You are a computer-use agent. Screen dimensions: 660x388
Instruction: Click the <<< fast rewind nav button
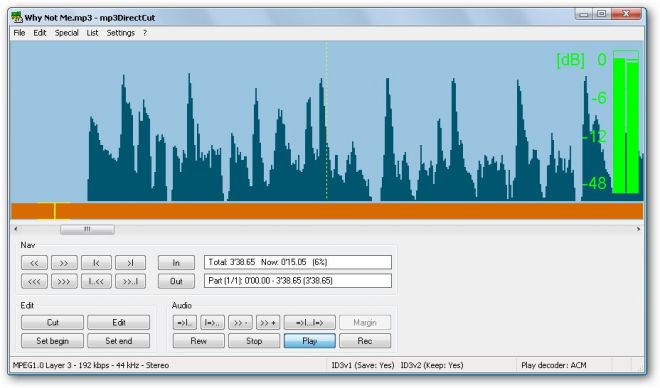tap(34, 281)
